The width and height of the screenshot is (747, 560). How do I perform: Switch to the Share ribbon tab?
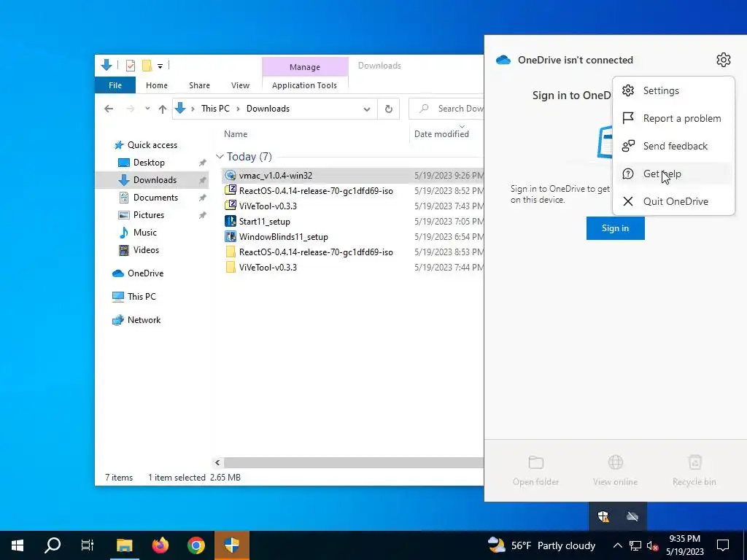[199, 85]
